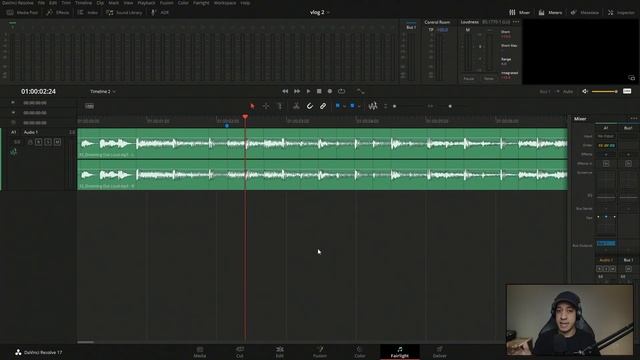Stop playback with the stop button
The width and height of the screenshot is (640, 360).
tap(319, 91)
